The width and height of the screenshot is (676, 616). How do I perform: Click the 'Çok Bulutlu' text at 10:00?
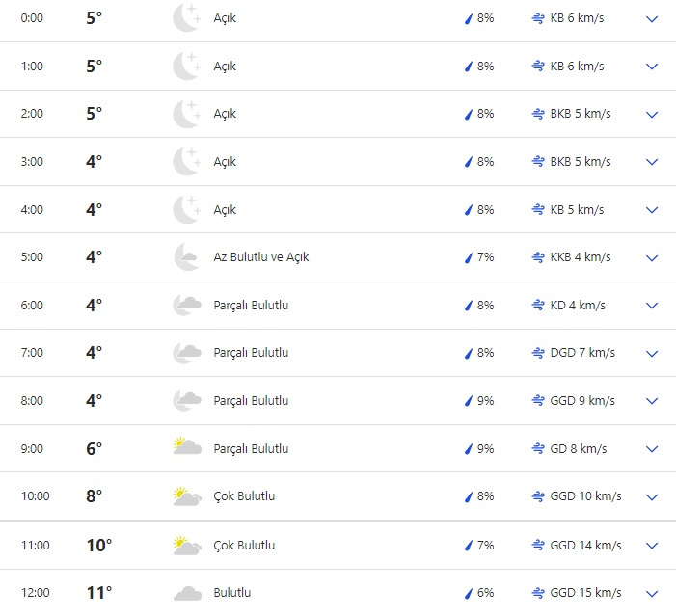pyautogui.click(x=244, y=496)
